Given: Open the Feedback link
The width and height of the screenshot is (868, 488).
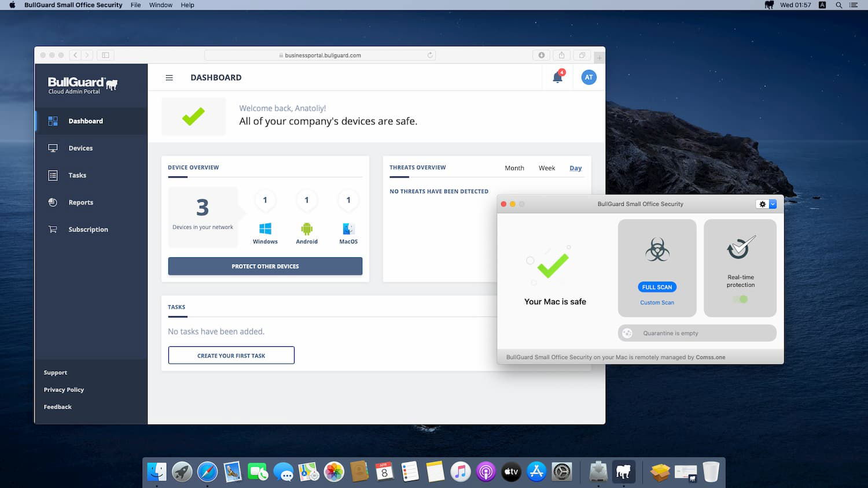Looking at the screenshot, I should [58, 407].
